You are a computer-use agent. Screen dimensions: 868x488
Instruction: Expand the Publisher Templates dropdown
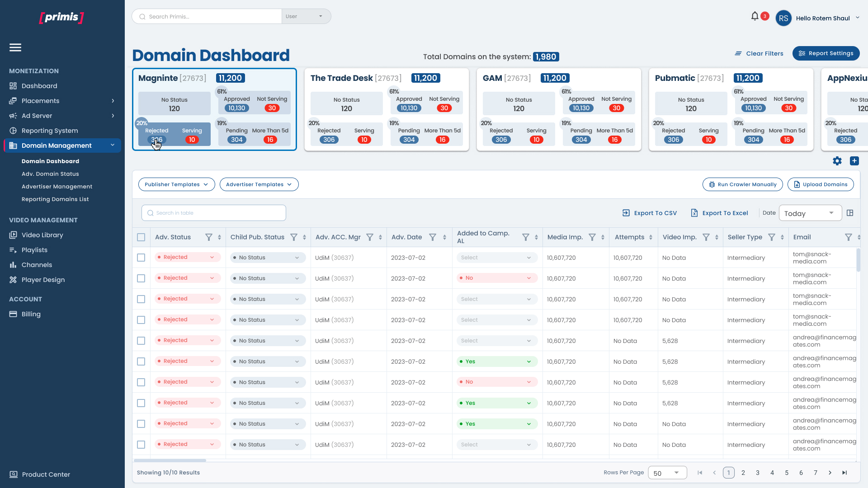[176, 184]
